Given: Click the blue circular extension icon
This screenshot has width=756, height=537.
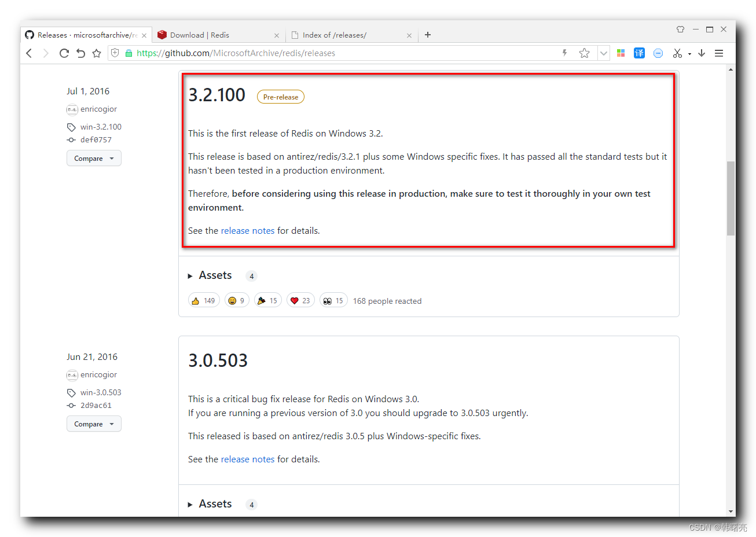Looking at the screenshot, I should click(x=658, y=53).
